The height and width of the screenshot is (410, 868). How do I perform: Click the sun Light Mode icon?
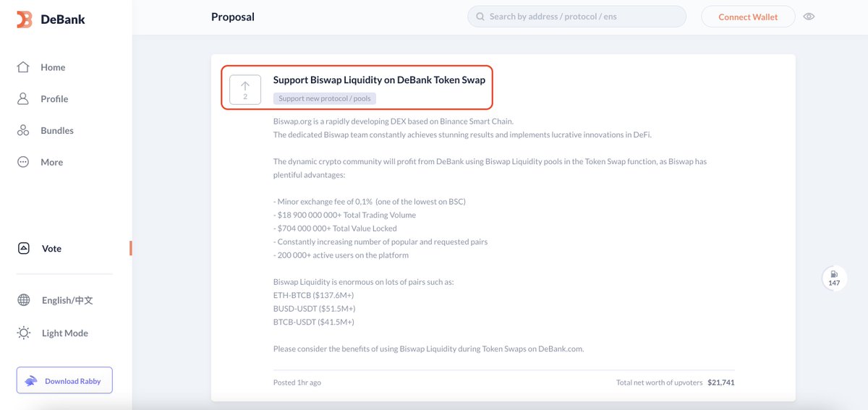coord(23,333)
